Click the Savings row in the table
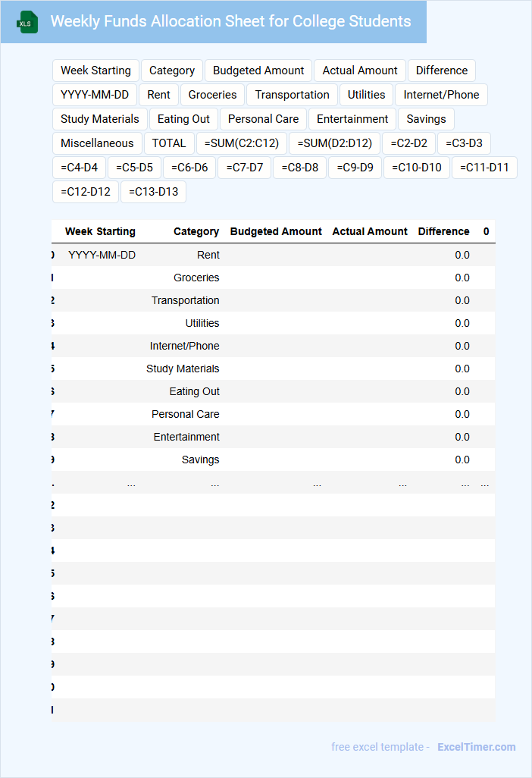 click(x=200, y=460)
